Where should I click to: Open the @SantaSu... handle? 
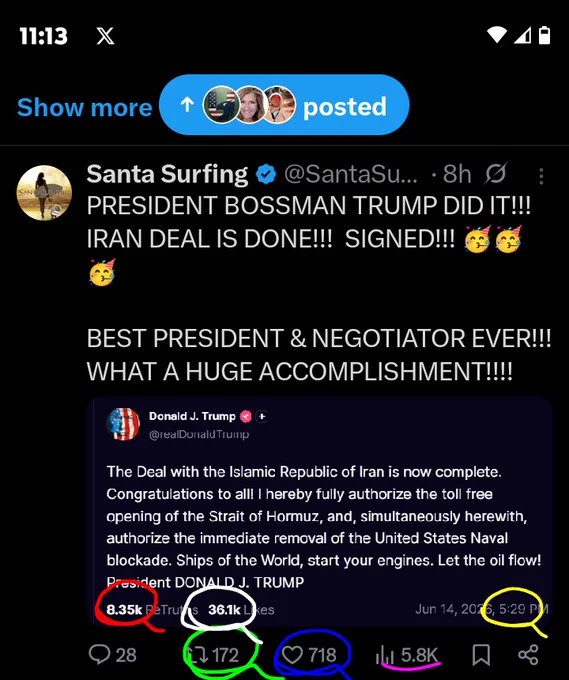tap(350, 174)
